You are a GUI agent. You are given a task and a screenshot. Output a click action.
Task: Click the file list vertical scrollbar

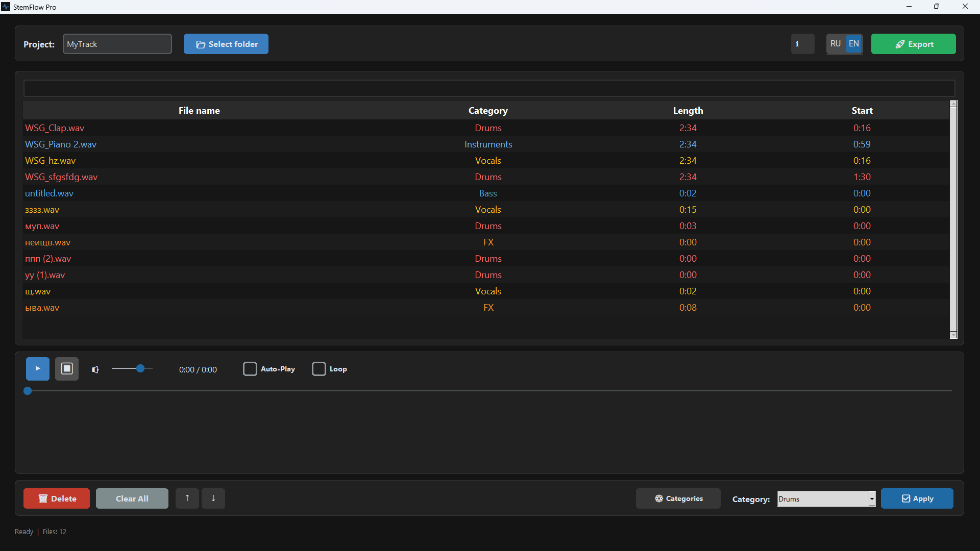[953, 219]
